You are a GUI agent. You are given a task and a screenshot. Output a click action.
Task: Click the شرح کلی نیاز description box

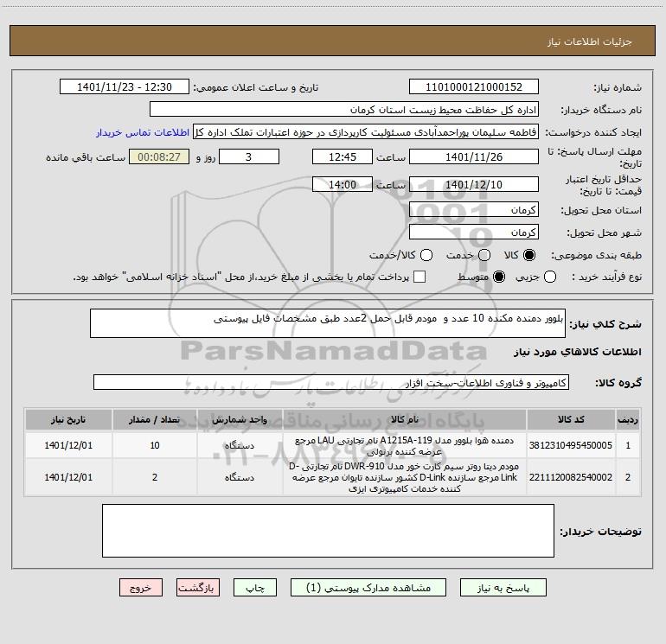328,323
